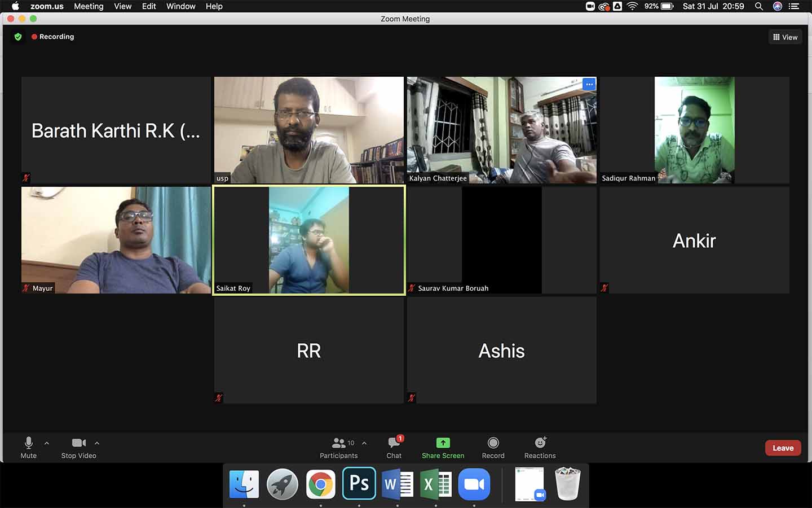The width and height of the screenshot is (812, 508).
Task: Mute the microphone
Action: point(29,443)
